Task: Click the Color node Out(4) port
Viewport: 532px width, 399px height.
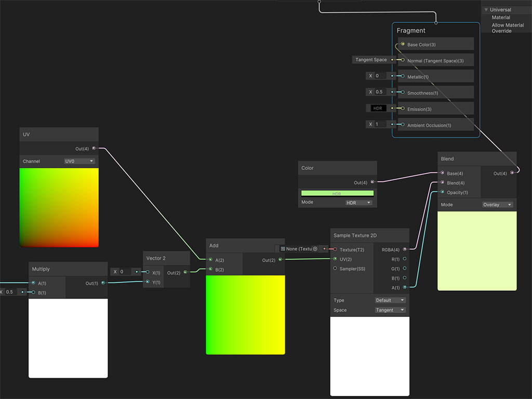Action: click(x=373, y=182)
